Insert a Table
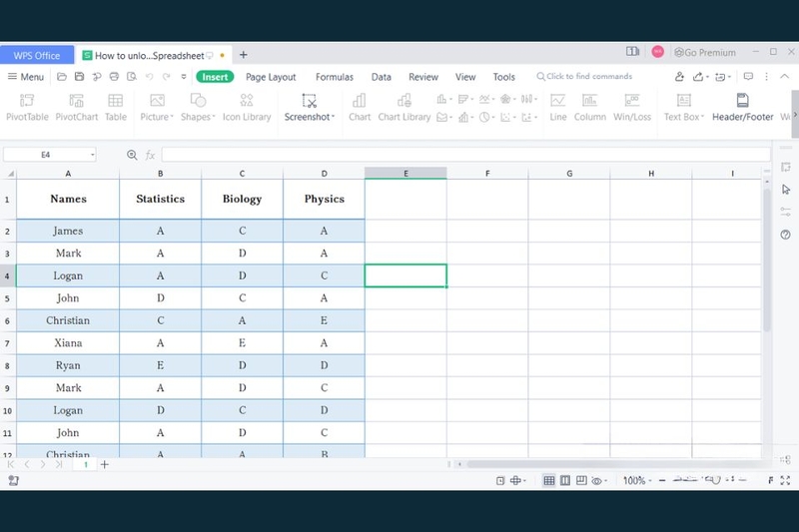Viewport: 799px width, 532px height. tap(116, 108)
